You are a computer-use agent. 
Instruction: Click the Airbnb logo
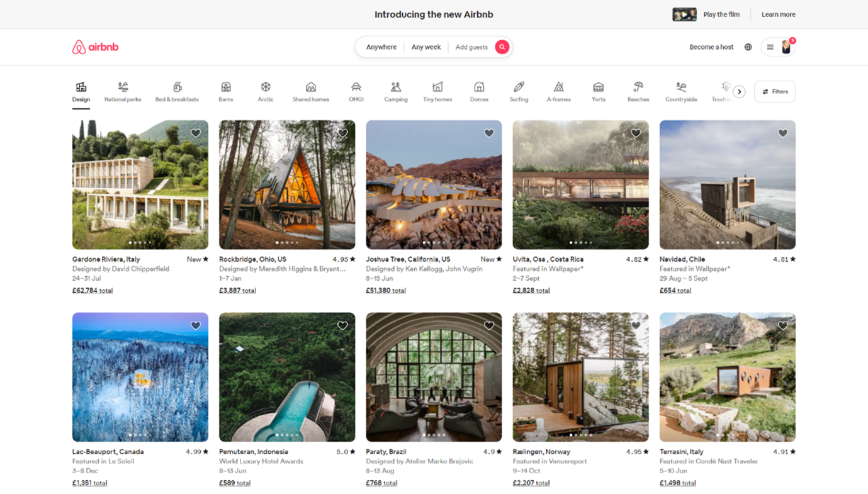pos(95,47)
